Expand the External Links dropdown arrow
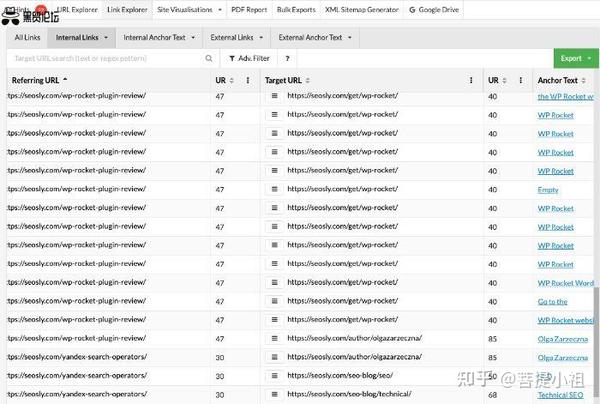 261,37
